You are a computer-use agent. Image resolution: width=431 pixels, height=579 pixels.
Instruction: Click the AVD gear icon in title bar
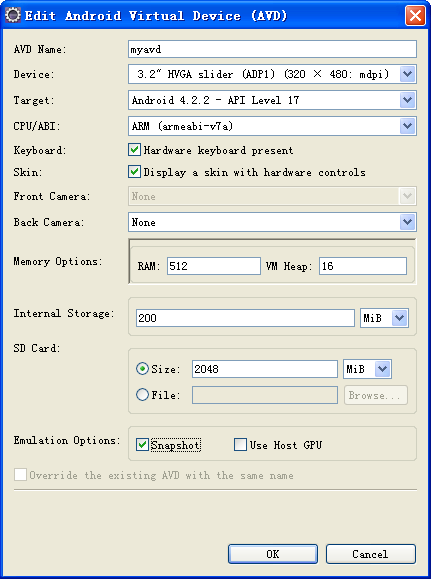tap(13, 16)
